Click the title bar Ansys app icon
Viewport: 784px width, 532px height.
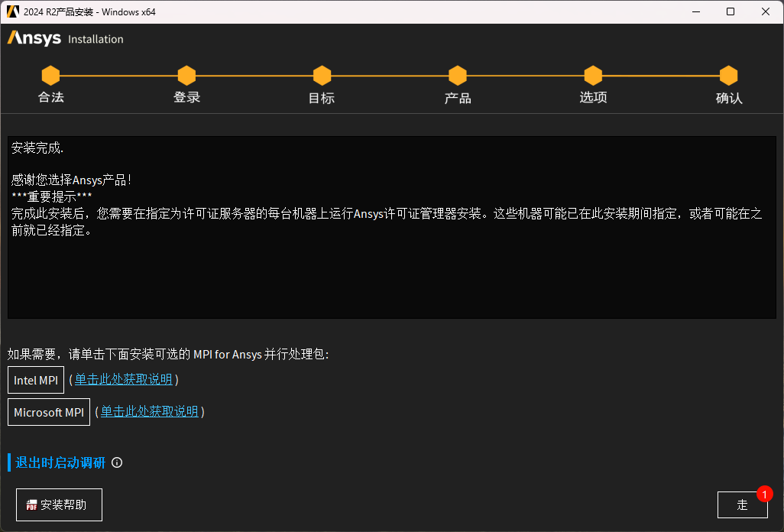pyautogui.click(x=12, y=11)
